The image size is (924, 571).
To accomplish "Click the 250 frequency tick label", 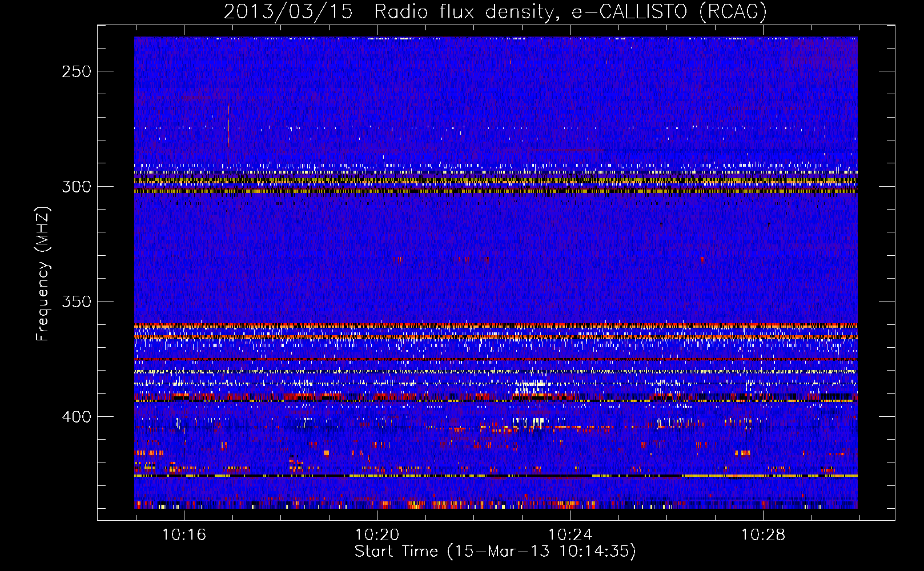I will pyautogui.click(x=77, y=71).
